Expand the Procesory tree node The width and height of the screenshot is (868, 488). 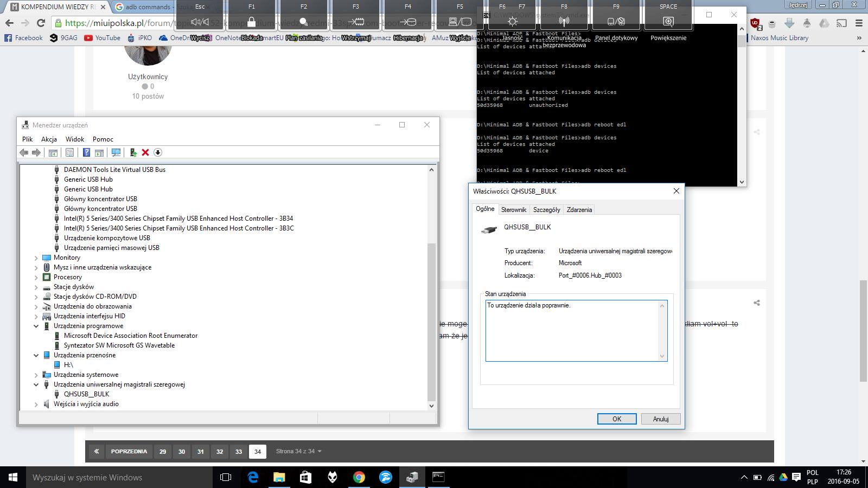click(36, 278)
